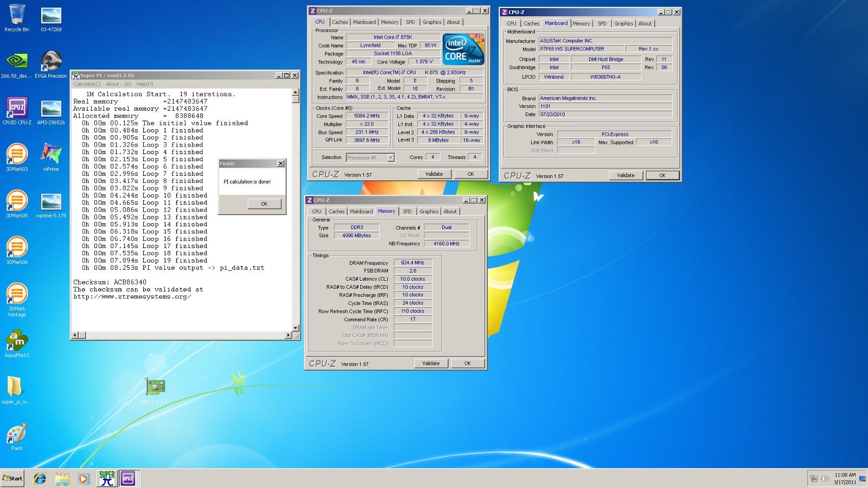Switch to Memory tab in CPU window
The image size is (868, 488).
(390, 22)
